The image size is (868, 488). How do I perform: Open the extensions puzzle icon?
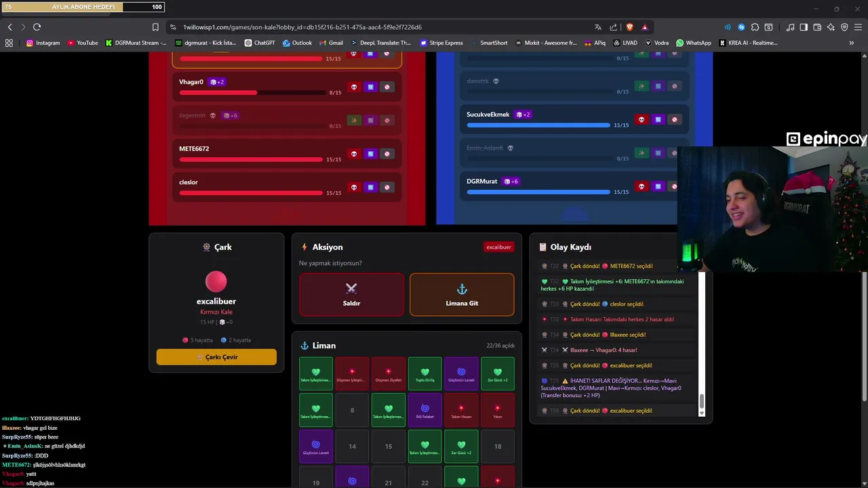755,27
